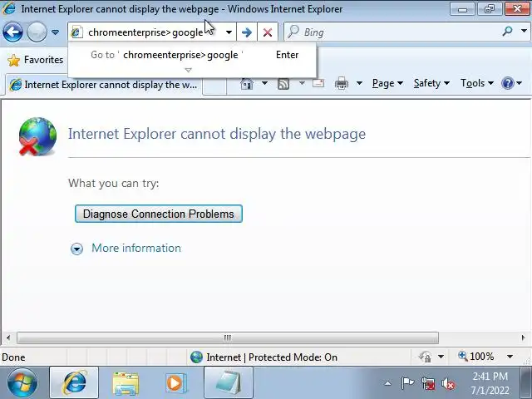
Task: Click the red Stop loading X button
Action: [x=268, y=32]
